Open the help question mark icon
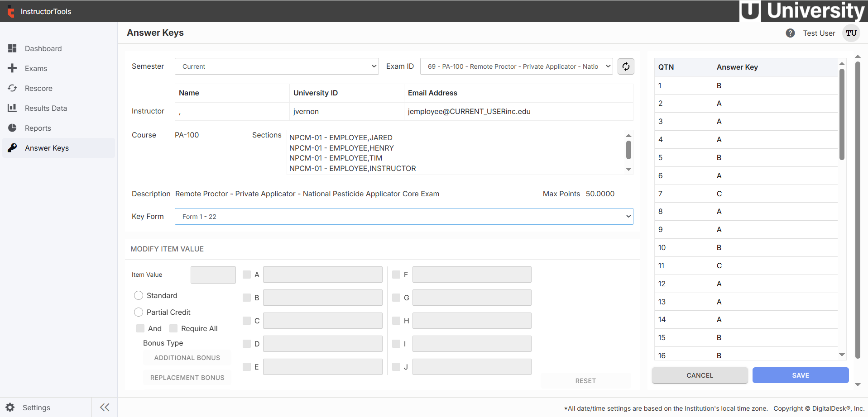 coord(790,33)
